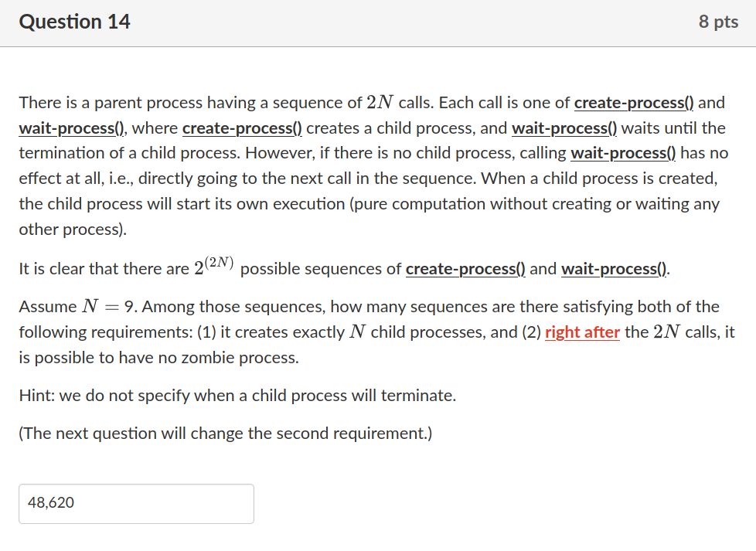Click create-process() after 'possible sequences of'

(x=465, y=269)
